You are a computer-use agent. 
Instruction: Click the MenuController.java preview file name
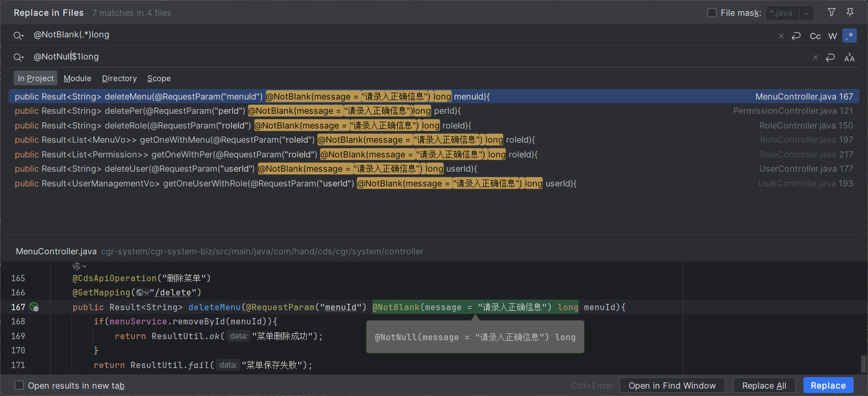tap(56, 251)
